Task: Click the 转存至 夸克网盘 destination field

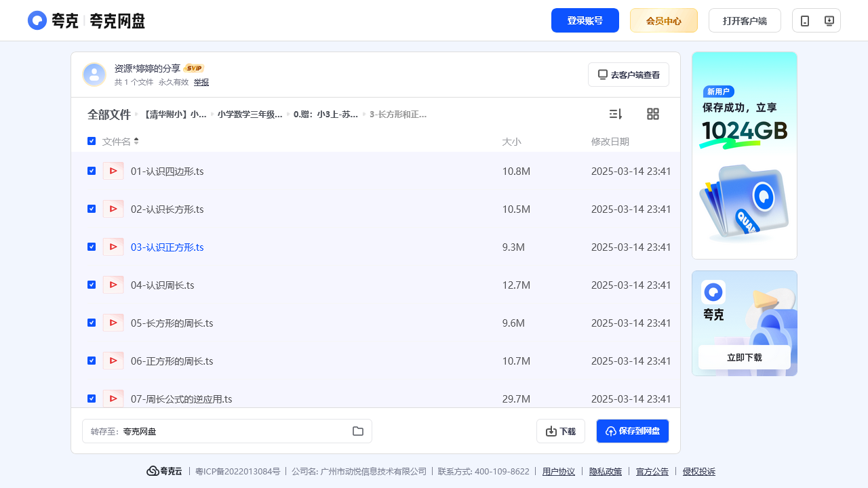Action: coord(227,431)
